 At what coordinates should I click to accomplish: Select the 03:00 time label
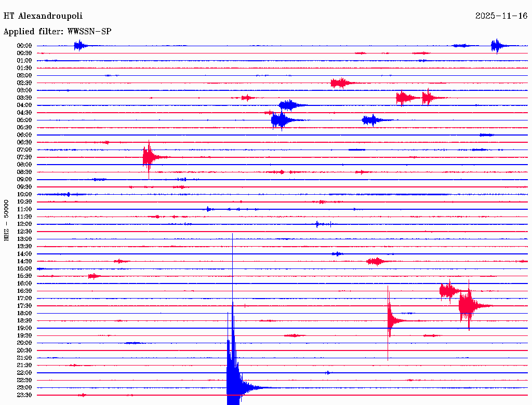pos(24,90)
